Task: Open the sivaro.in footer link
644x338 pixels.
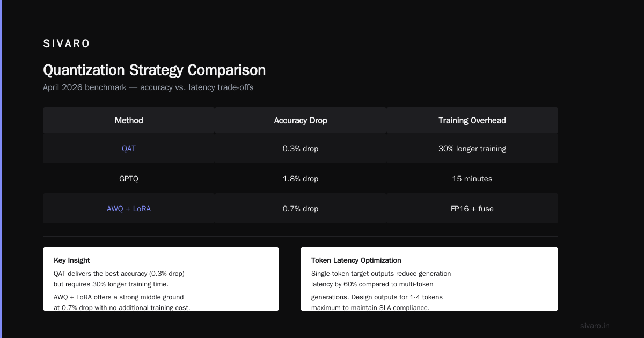Action: coord(595,326)
